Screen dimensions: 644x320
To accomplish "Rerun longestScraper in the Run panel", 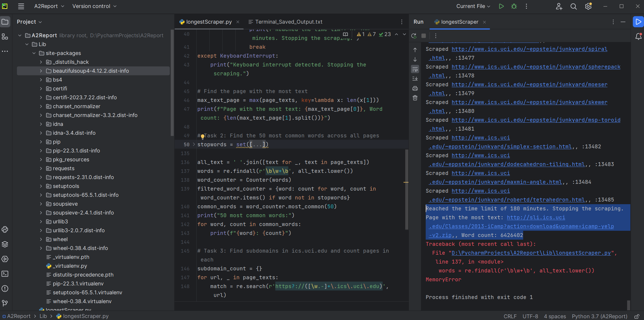I will pos(414,36).
